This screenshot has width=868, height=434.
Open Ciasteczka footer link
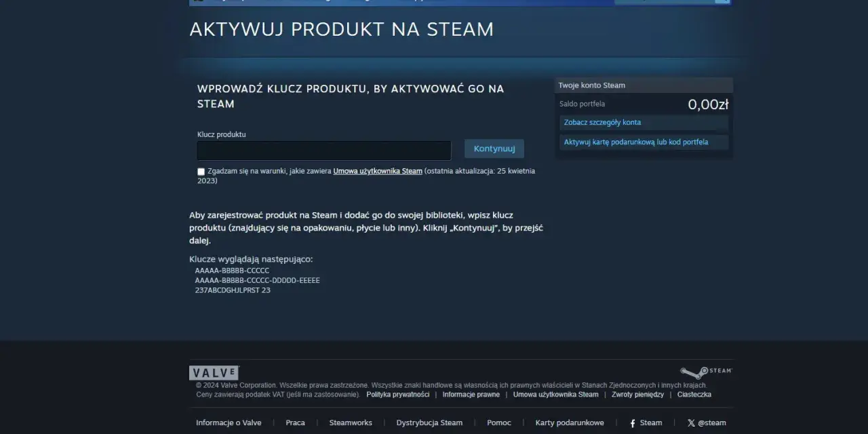(x=694, y=395)
